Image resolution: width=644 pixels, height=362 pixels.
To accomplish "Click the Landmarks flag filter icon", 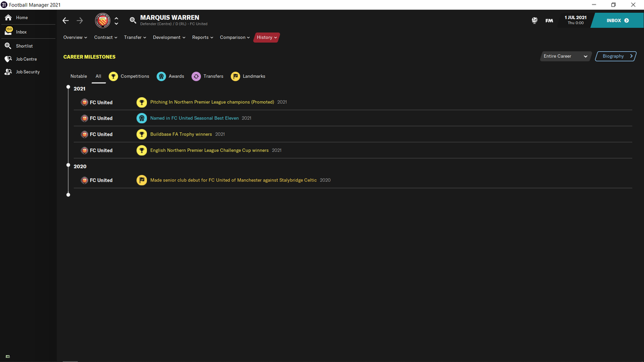I will click(x=235, y=76).
